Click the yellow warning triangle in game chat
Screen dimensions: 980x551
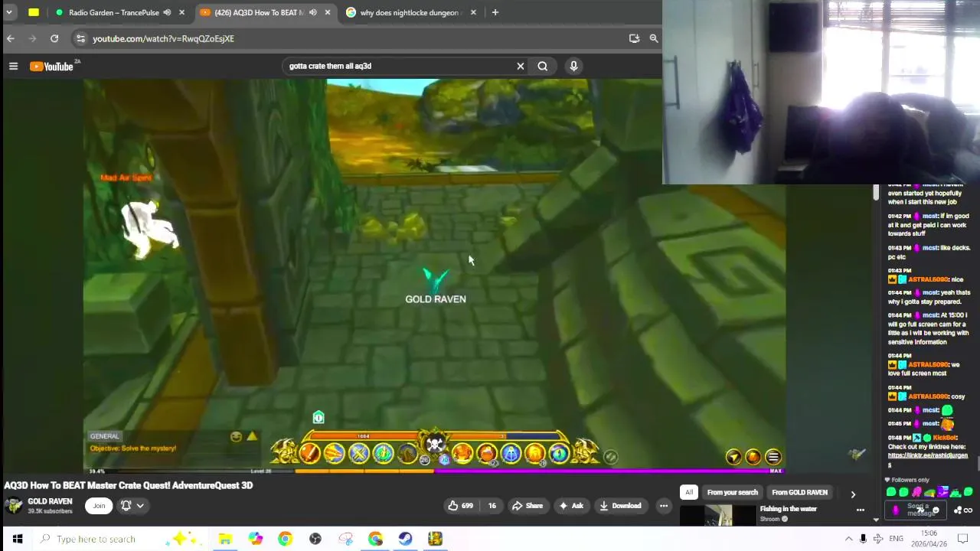[252, 436]
